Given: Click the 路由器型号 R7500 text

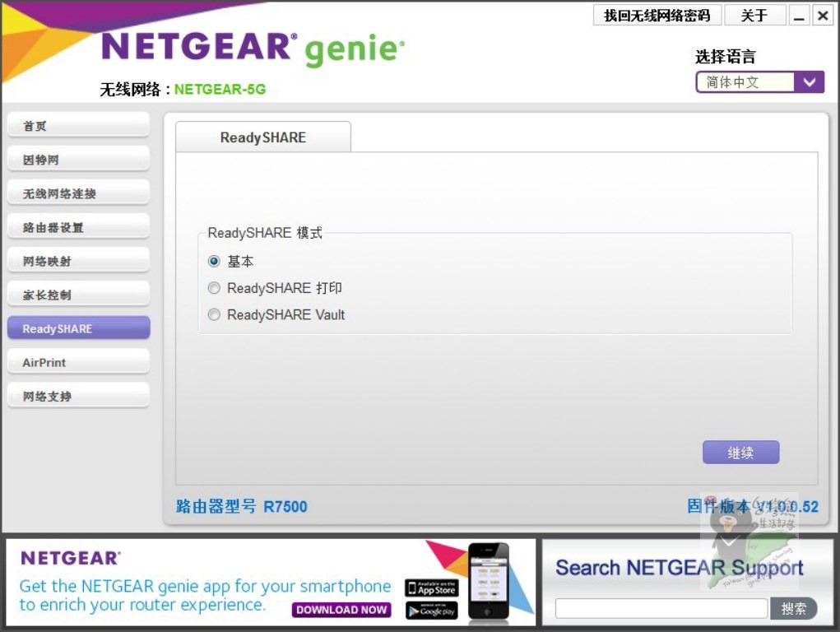Looking at the screenshot, I should click(x=242, y=507).
